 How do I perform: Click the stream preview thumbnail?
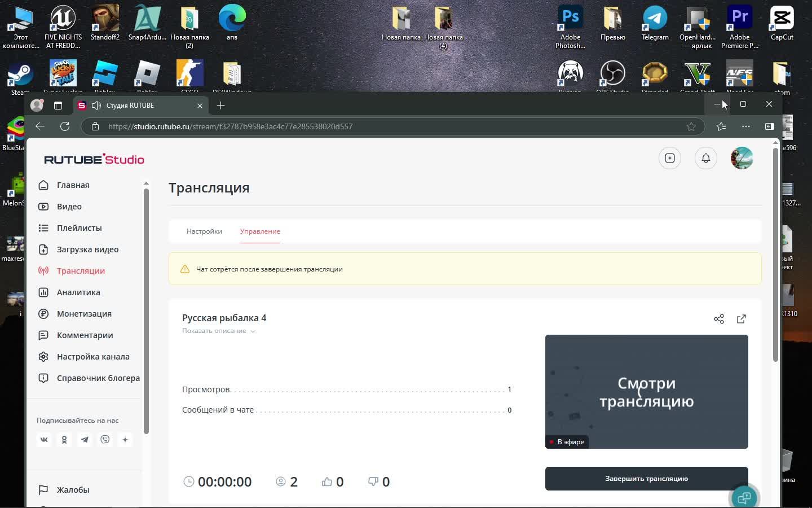point(646,392)
